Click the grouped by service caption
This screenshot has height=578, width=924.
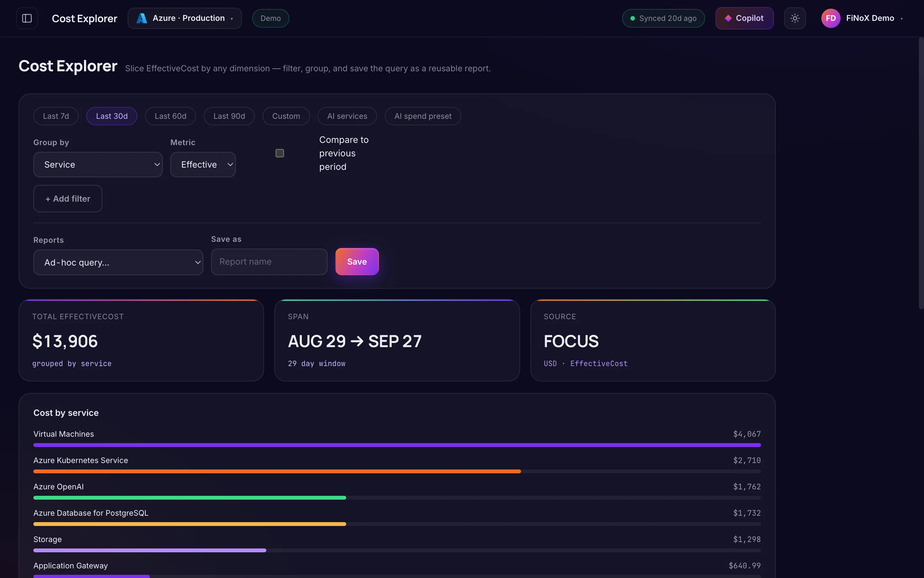[x=72, y=363]
